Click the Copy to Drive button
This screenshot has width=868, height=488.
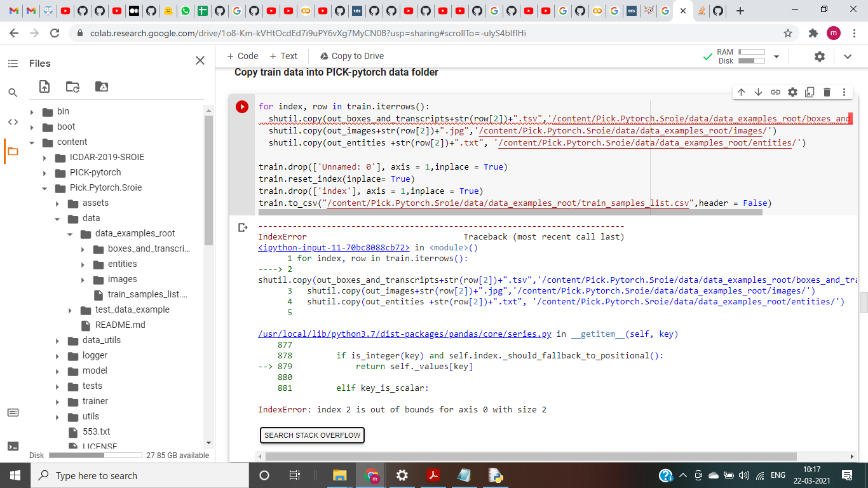coord(351,56)
